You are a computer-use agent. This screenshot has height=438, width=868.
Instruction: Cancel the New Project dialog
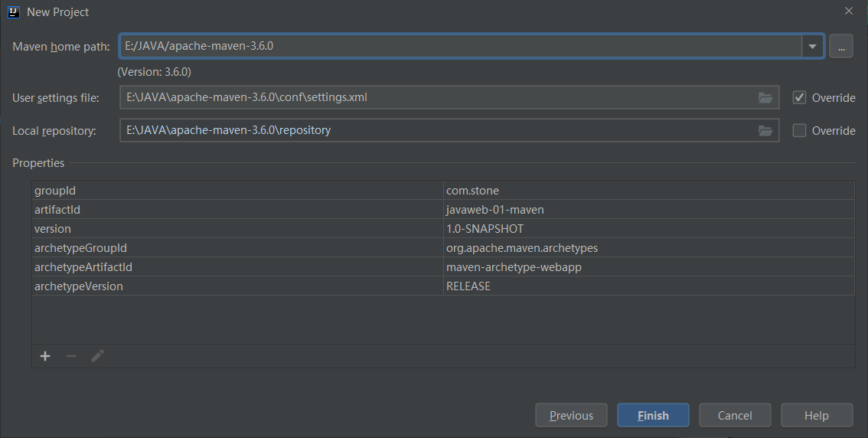pos(735,415)
